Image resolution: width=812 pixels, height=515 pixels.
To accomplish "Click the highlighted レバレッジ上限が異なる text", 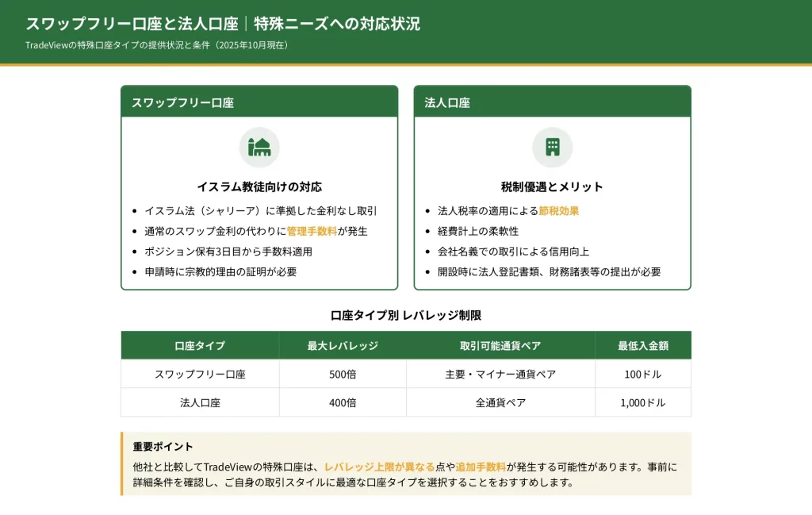I will click(x=379, y=467).
